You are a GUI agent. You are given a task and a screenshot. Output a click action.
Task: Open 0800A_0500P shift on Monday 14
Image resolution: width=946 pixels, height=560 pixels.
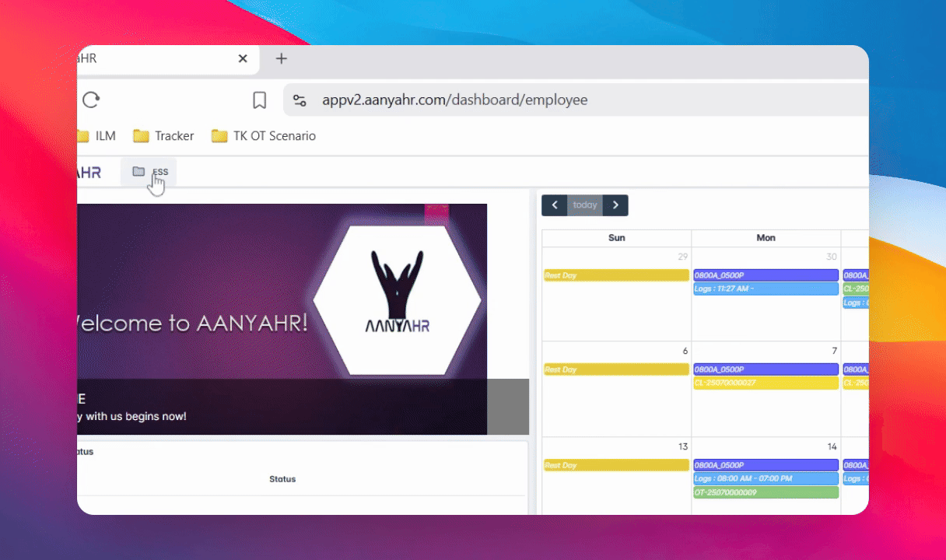pyautogui.click(x=766, y=465)
